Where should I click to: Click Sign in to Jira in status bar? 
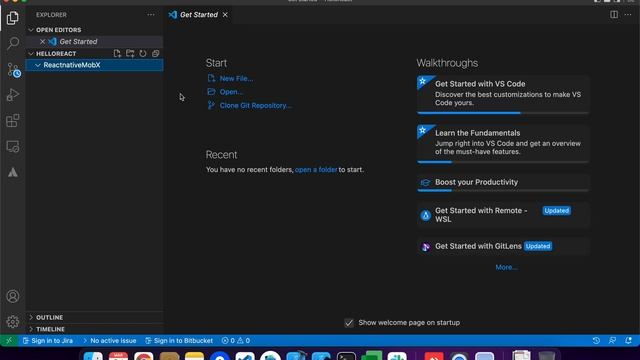pyautogui.click(x=48, y=340)
